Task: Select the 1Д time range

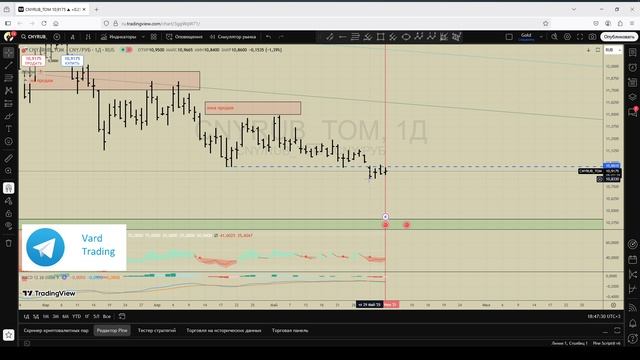Action: (26, 316)
